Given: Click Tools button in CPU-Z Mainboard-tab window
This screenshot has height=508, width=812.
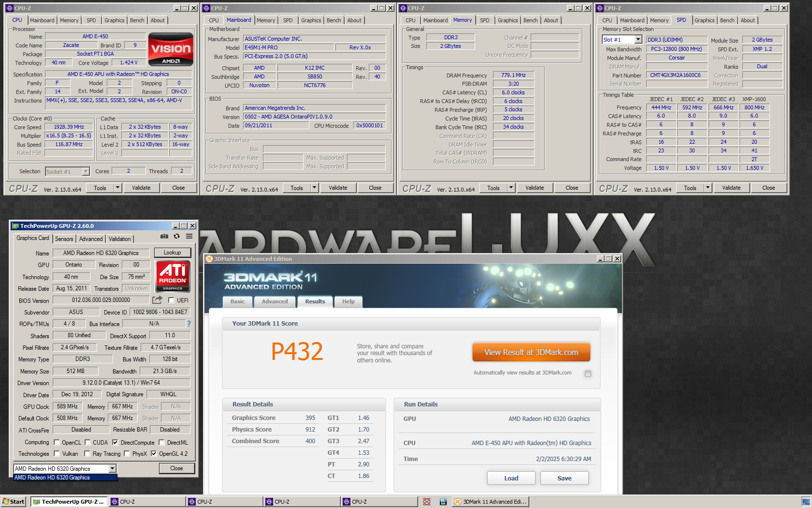Looking at the screenshot, I should [297, 188].
